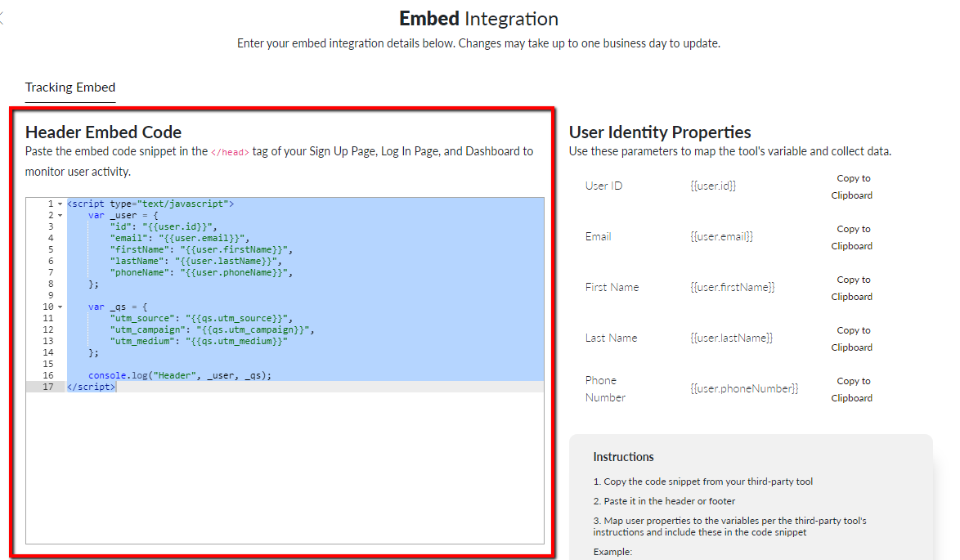Click the "utm_source" code line
The width and height of the screenshot is (960, 560).
[201, 318]
